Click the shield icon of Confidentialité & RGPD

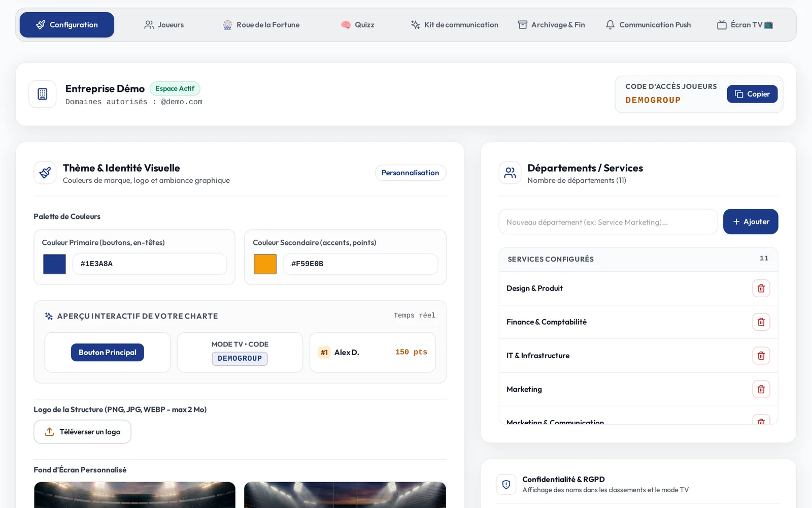506,485
